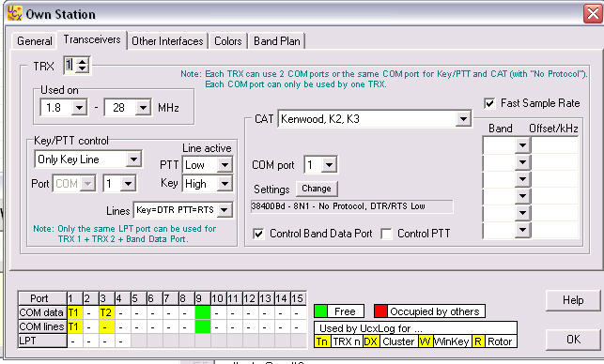Click the LPT row label
This screenshot has width=604, height=364.
point(42,341)
